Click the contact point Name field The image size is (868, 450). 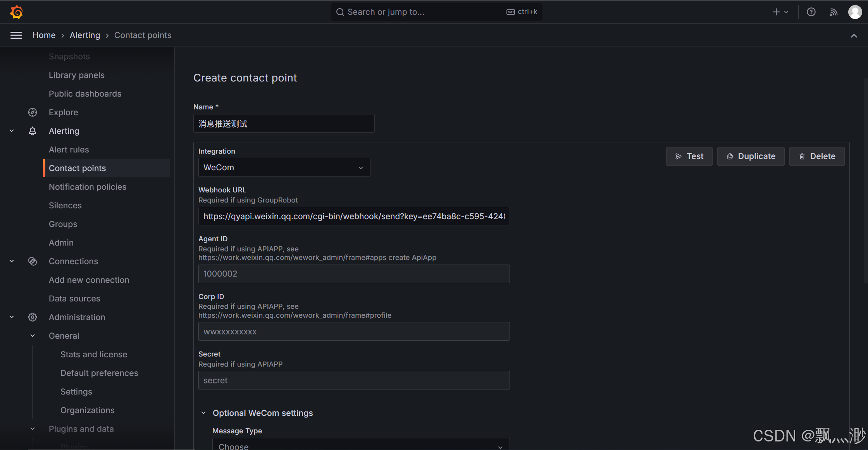pos(284,124)
